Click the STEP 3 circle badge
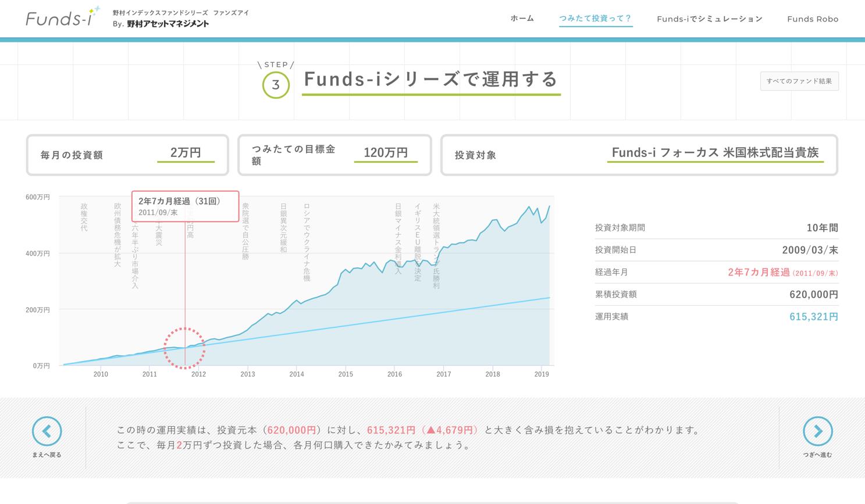 click(x=276, y=85)
